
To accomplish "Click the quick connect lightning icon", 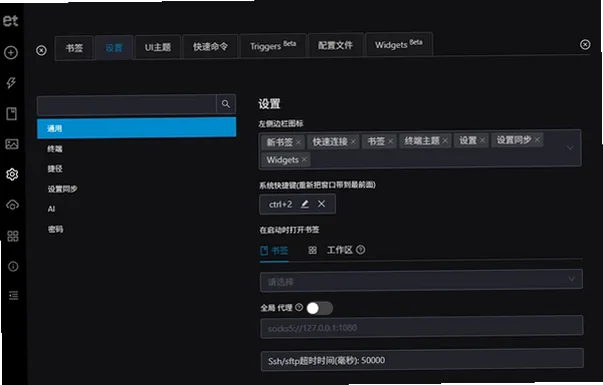I will 11,83.
